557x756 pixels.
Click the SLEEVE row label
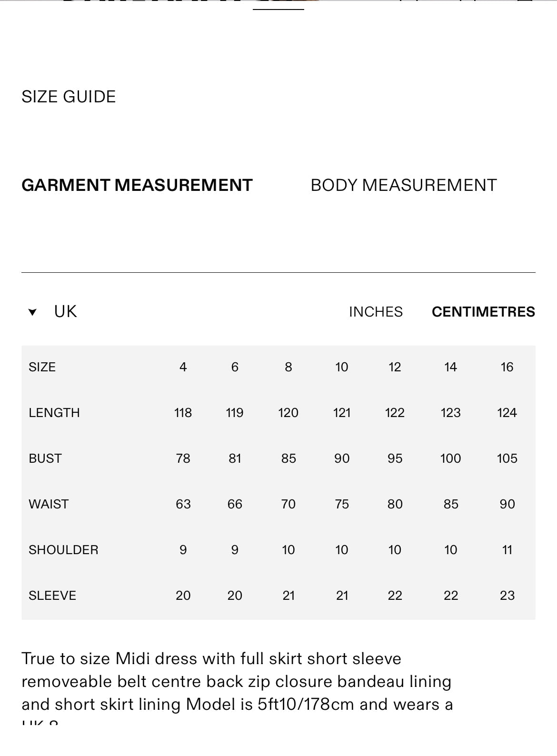click(x=52, y=596)
